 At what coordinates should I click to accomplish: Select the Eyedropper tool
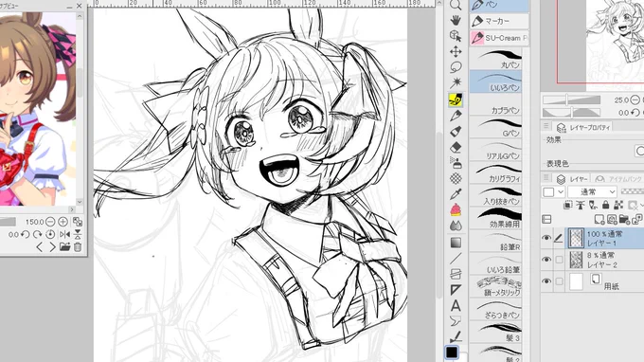pyautogui.click(x=456, y=194)
